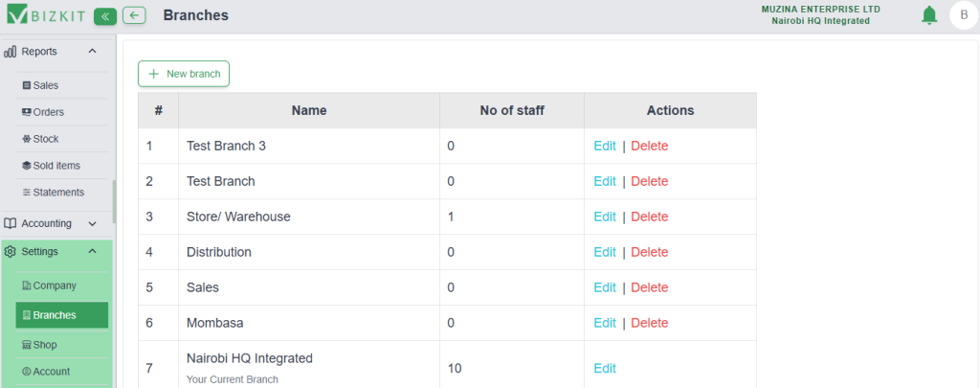The height and width of the screenshot is (388, 980).
Task: Click the Test Branch 3 name cell
Action: point(309,146)
